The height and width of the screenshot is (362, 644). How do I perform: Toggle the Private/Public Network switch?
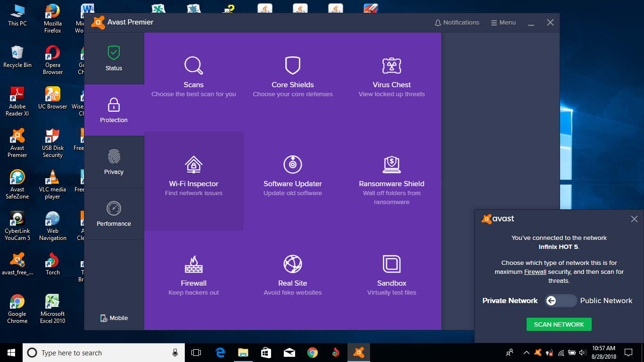tap(560, 301)
